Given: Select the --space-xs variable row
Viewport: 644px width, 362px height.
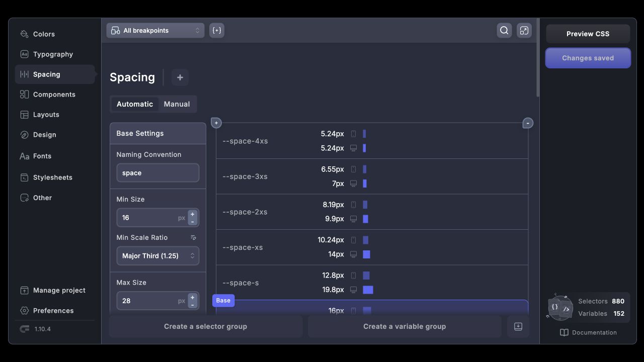Looking at the screenshot, I should coord(372,247).
